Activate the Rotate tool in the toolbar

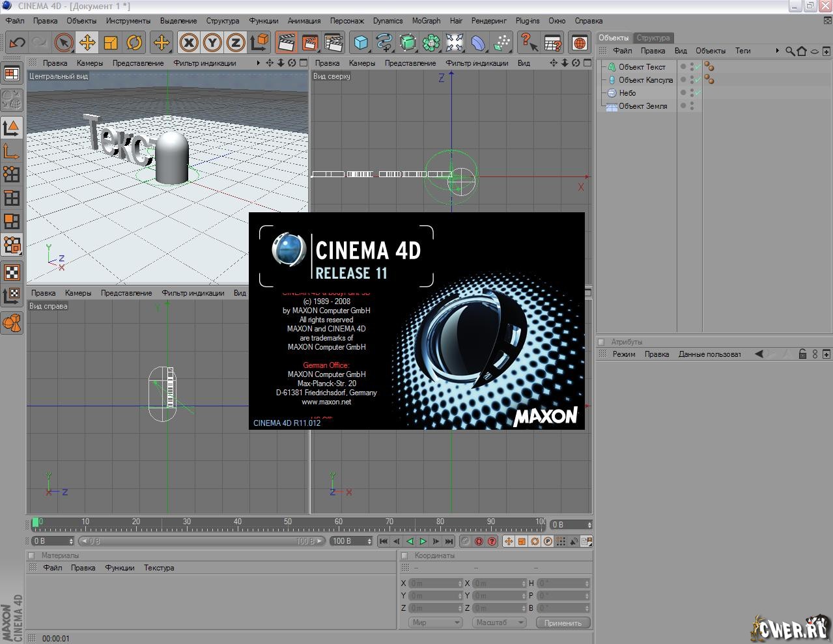pos(134,43)
